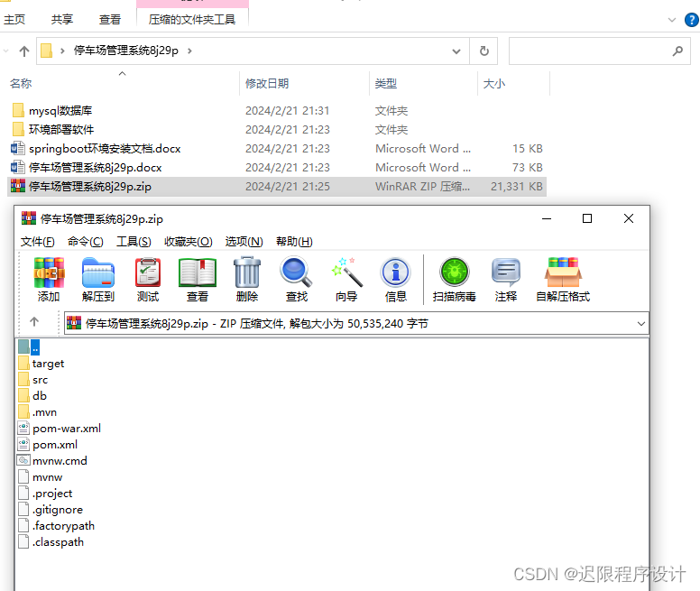Open the Wizard (向导) wand icon
700x591 pixels.
(x=346, y=272)
